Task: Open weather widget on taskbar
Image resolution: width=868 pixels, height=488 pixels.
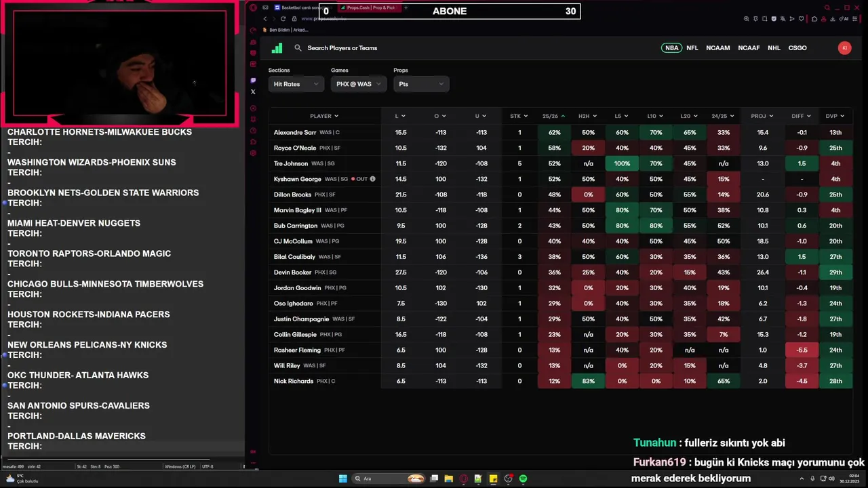Action: 22,479
